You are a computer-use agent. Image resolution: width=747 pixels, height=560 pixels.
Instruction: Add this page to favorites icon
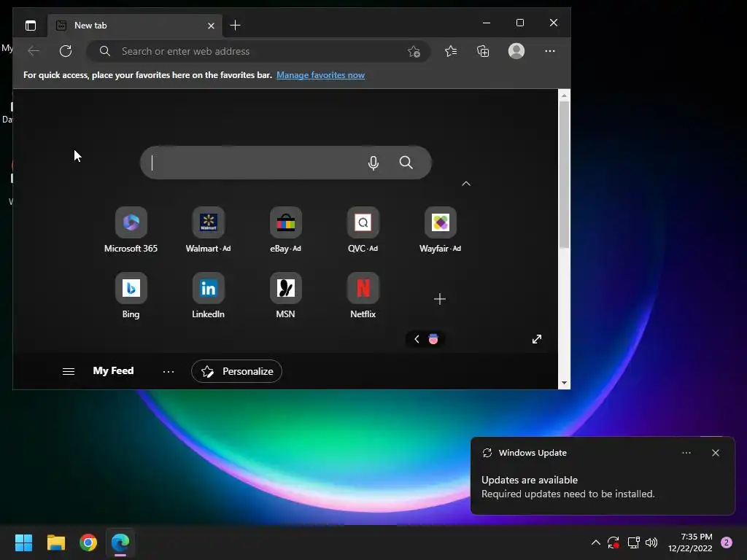pyautogui.click(x=414, y=51)
